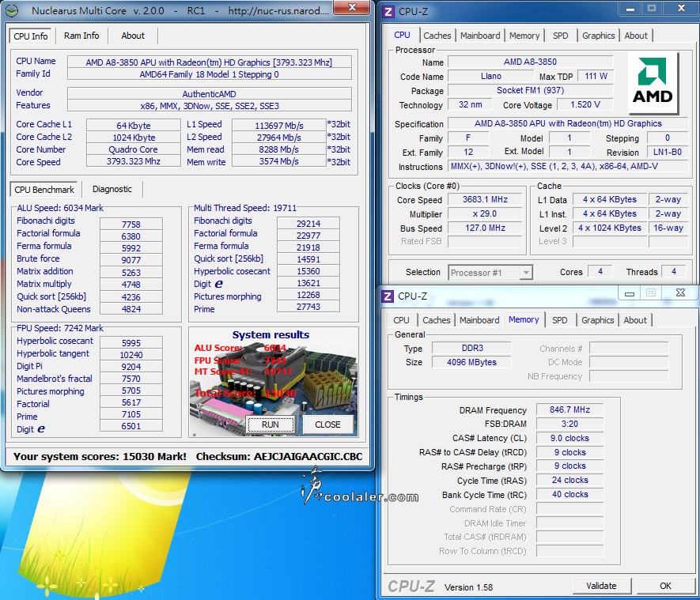Click the "3683.1 MHz" core speed value
Viewport: 700px width, 600px height.
click(486, 199)
